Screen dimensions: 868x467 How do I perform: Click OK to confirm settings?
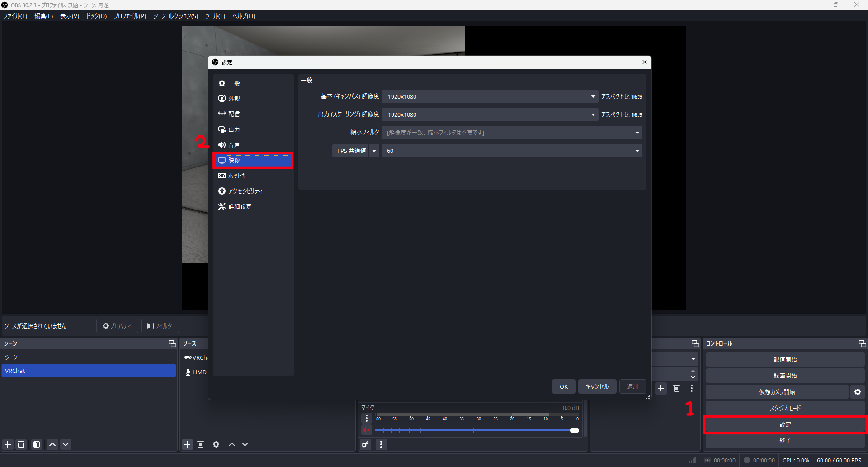(563, 386)
